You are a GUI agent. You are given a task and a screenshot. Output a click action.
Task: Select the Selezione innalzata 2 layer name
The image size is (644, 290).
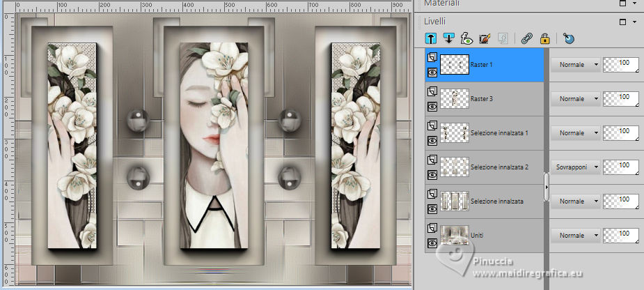pos(499,167)
